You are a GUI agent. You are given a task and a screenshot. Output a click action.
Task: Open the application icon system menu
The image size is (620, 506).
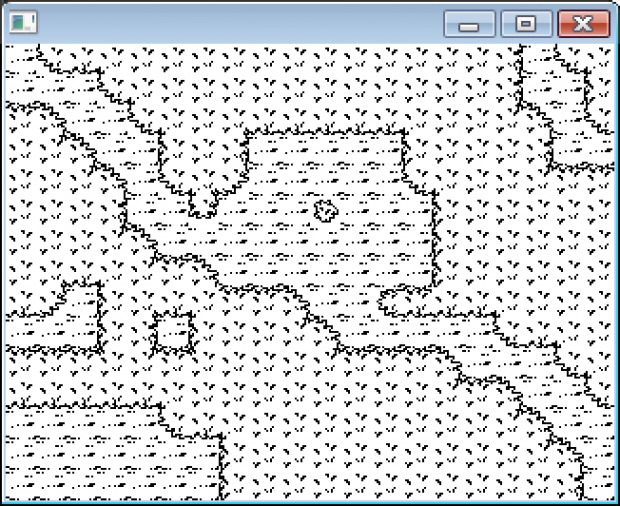pos(23,23)
